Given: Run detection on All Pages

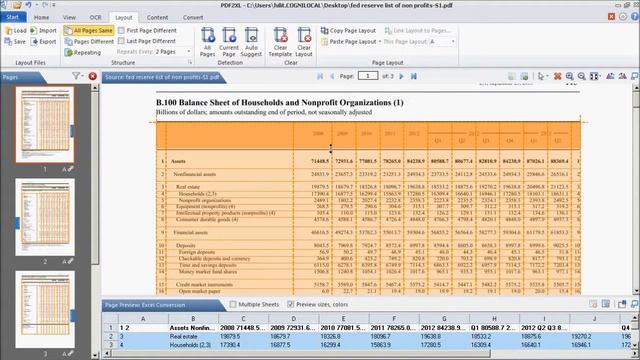Looking at the screenshot, I should [207, 42].
